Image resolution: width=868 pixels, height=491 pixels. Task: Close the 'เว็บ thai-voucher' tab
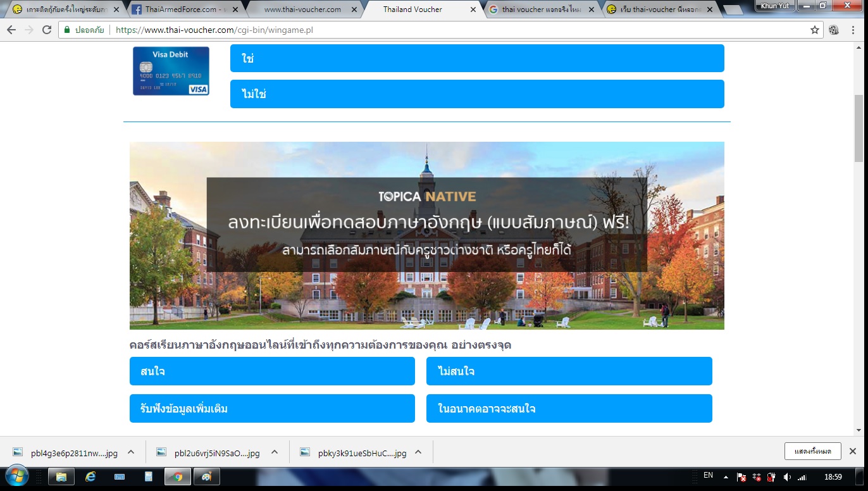[710, 9]
